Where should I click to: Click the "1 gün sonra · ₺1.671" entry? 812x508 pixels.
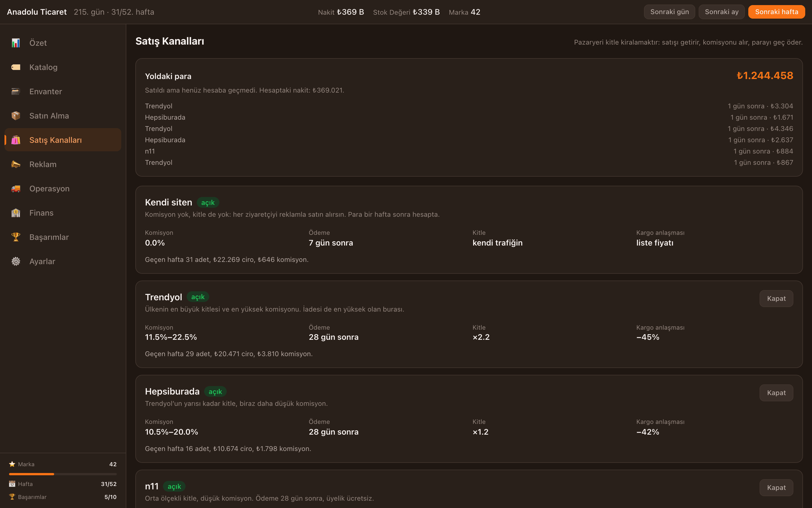762,117
